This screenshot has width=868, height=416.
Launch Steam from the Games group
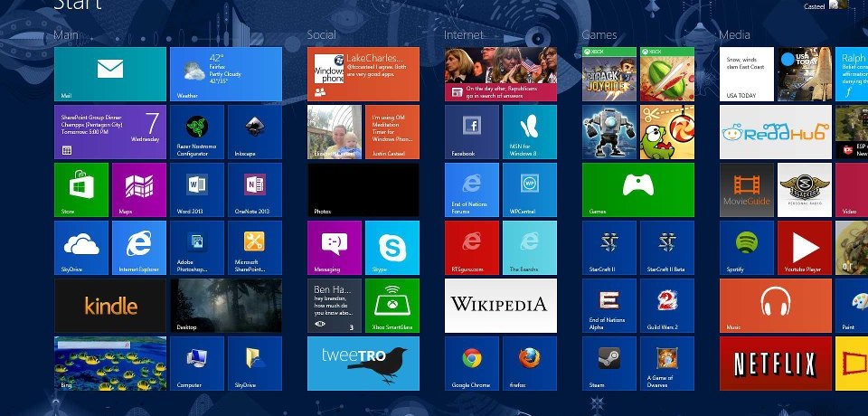[609, 364]
